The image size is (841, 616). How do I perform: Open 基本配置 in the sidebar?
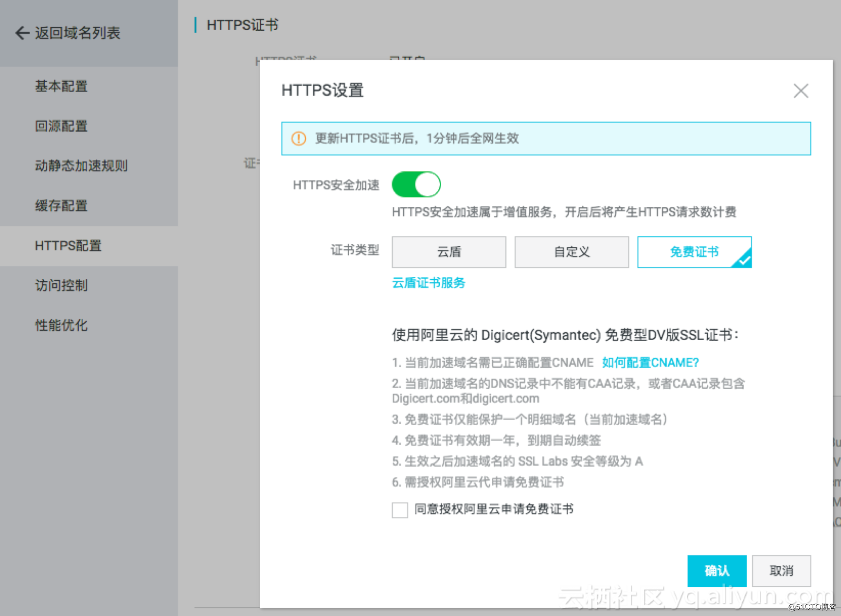[61, 86]
